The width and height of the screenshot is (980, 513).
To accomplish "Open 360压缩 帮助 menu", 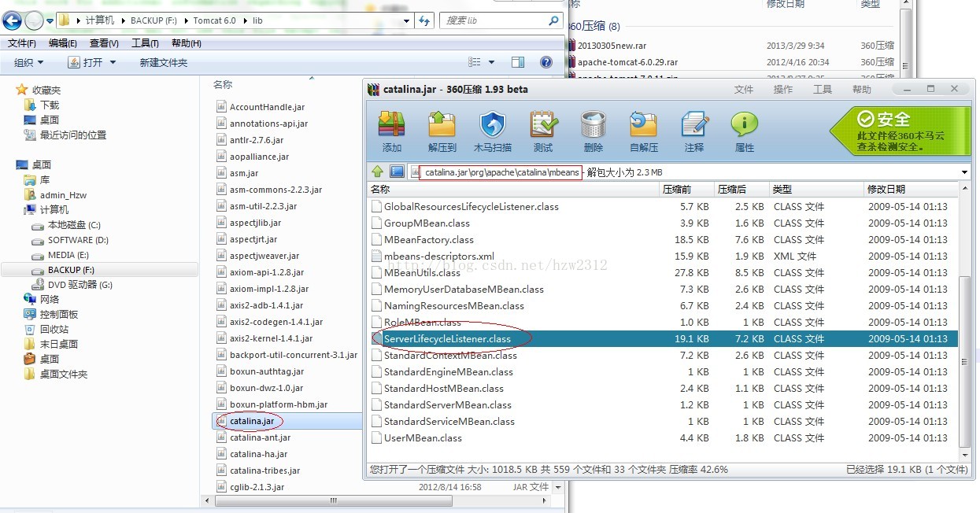I will point(862,89).
